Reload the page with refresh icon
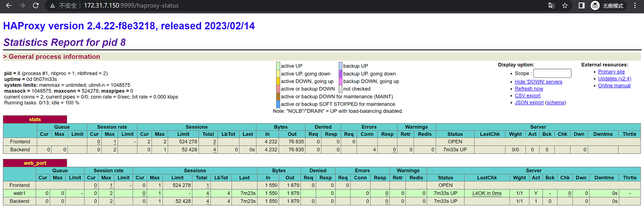Image resolution: width=644 pixels, height=210 pixels. coord(36,5)
